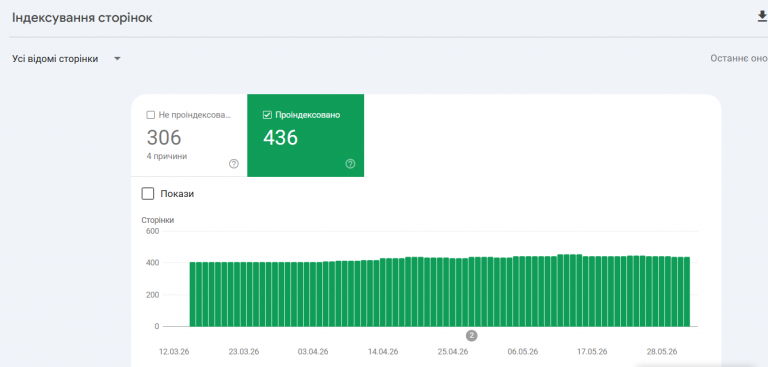Click the 400 value on y-axis

pos(153,263)
